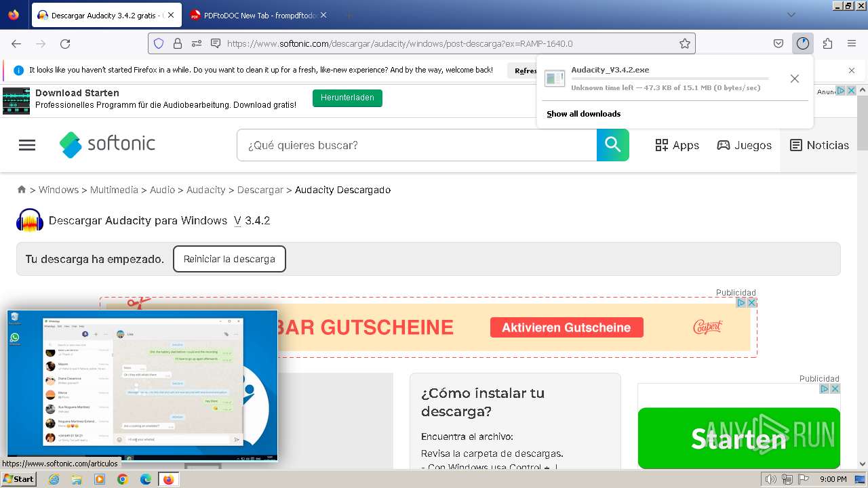Open the Firefox hamburger application menu
The image size is (868, 488).
(x=852, y=43)
